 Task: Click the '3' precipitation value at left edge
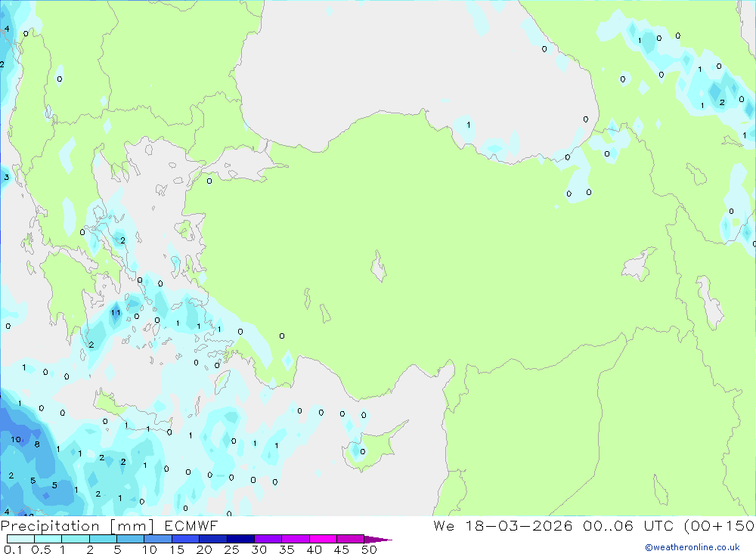6,177
